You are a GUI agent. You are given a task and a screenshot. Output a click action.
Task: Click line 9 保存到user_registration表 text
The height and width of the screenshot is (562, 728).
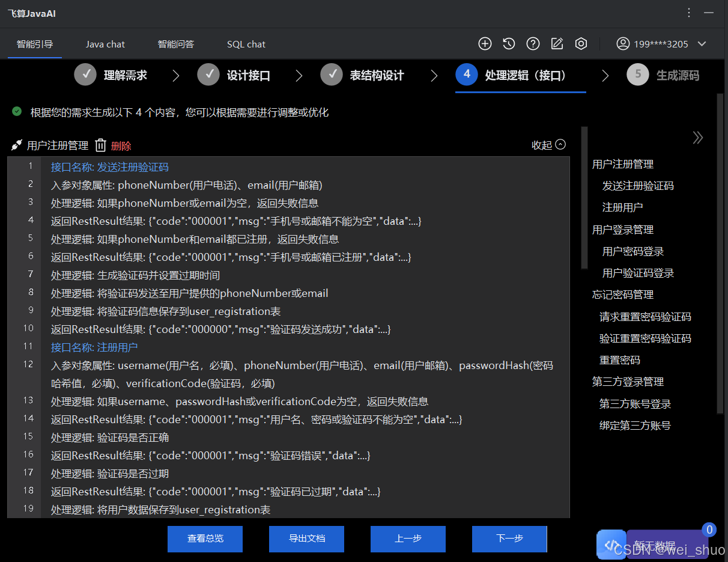click(x=166, y=311)
